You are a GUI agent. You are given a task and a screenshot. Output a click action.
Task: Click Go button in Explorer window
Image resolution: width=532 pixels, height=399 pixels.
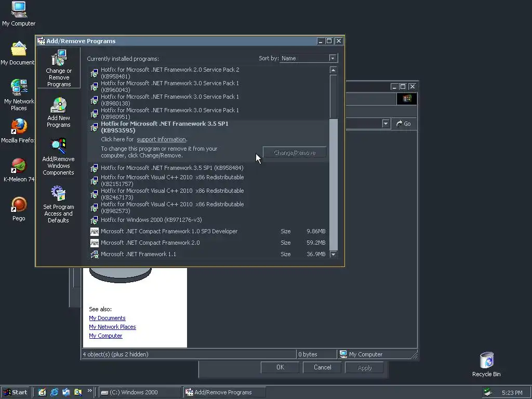pos(404,124)
